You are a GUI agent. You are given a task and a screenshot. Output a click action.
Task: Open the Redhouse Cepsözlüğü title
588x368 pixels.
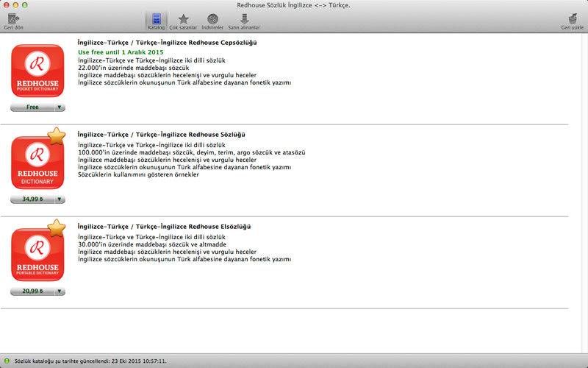(168, 43)
